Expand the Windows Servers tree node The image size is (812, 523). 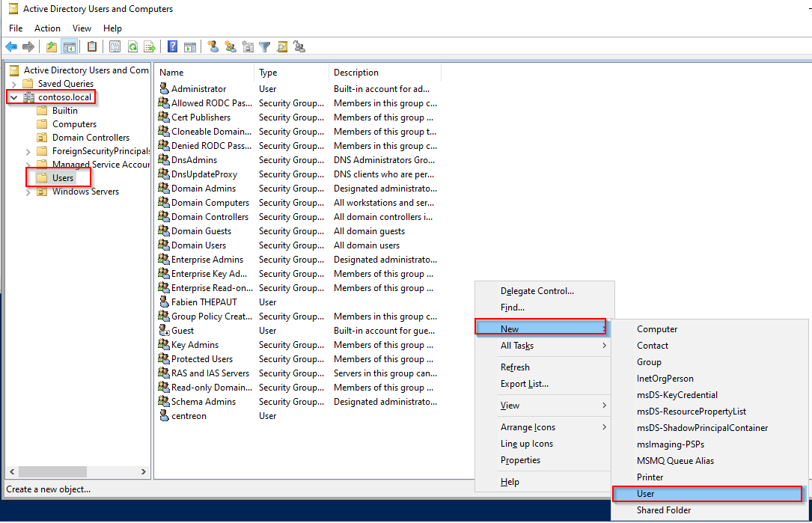[x=28, y=192]
